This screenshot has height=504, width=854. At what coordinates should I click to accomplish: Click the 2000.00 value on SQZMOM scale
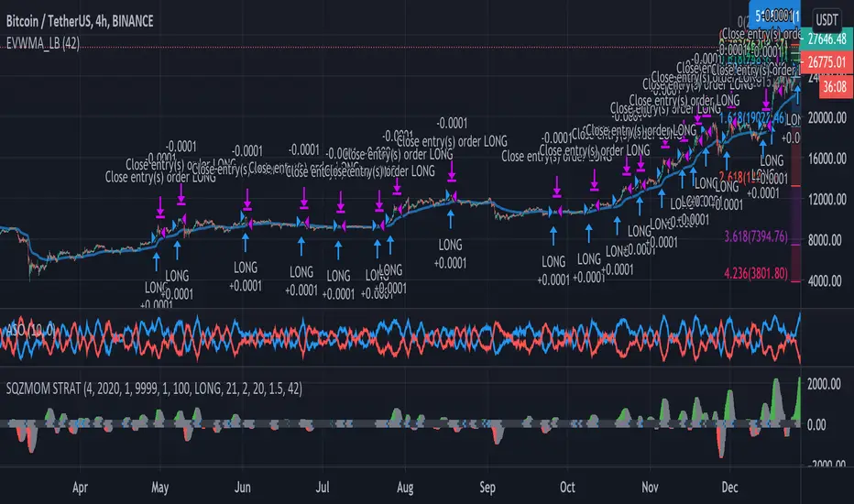(x=824, y=384)
